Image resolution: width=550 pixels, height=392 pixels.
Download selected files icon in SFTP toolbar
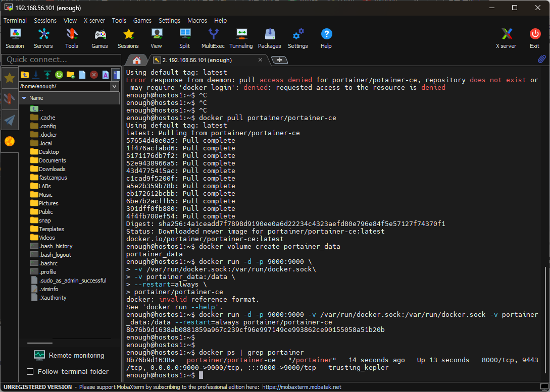[36, 74]
